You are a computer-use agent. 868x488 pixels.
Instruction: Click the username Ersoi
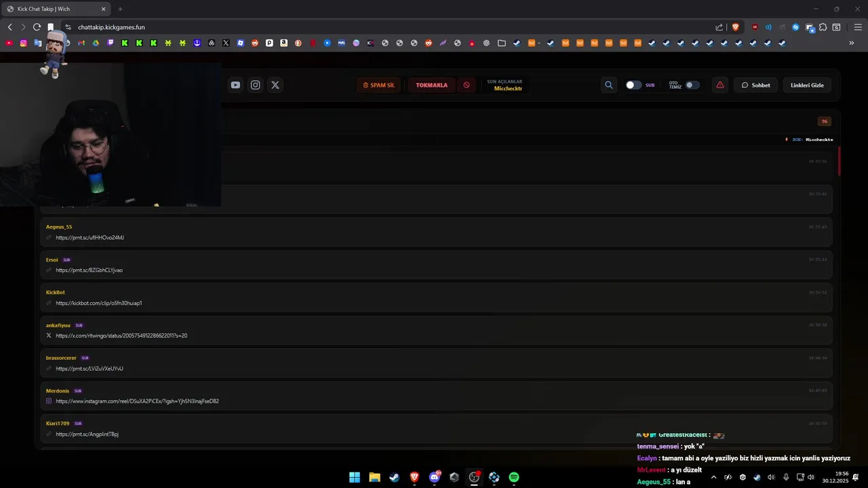coord(52,260)
